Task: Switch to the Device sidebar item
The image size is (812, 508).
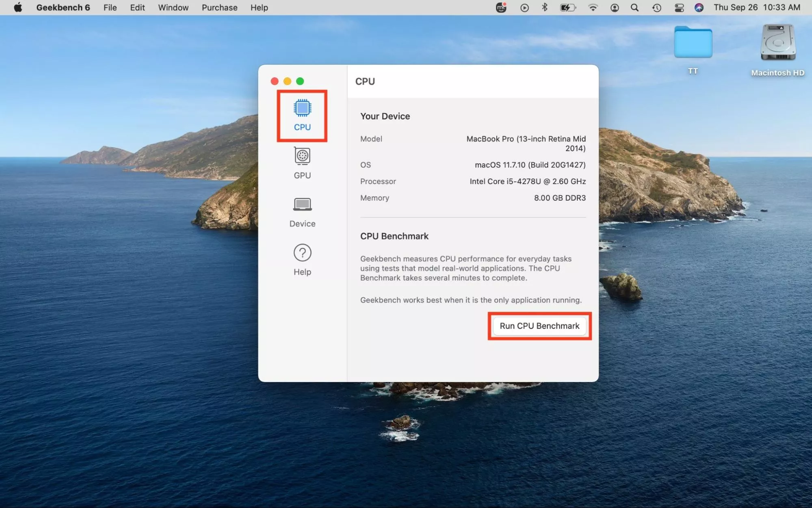Action: [x=302, y=212]
